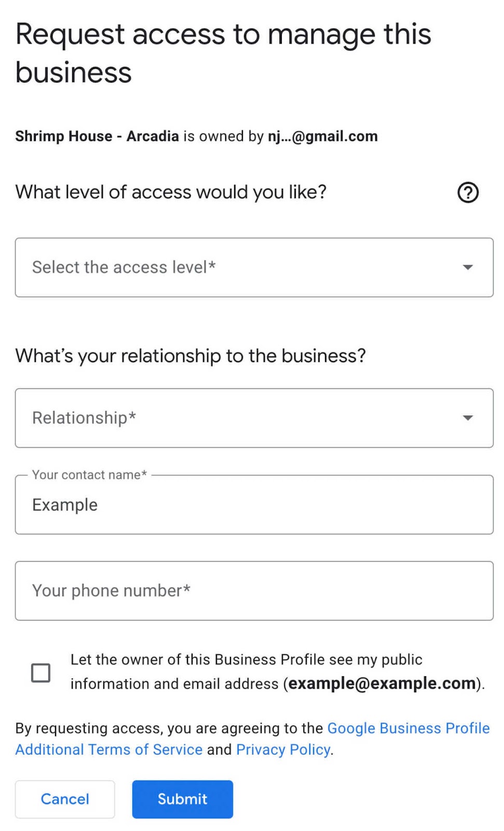
Task: Click the Shrimp House - Arcadia owner text
Action: pos(196,136)
